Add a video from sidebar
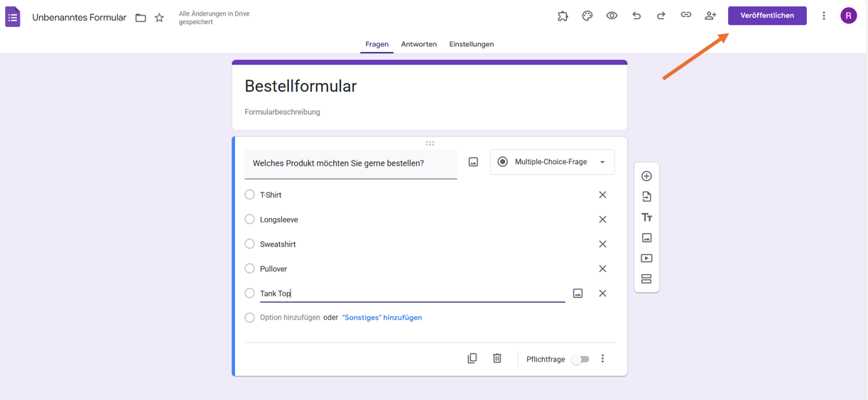The height and width of the screenshot is (400, 868). [x=646, y=259]
